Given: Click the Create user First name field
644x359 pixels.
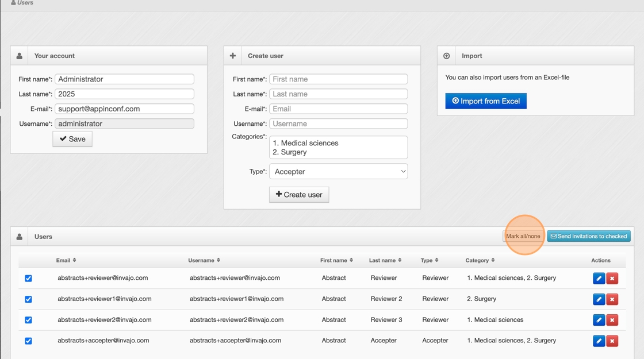Looking at the screenshot, I should click(338, 79).
